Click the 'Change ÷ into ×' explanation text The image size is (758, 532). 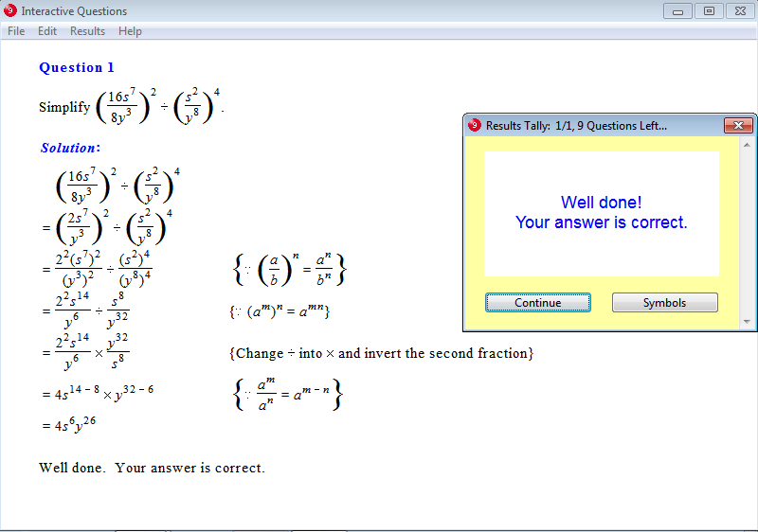click(x=381, y=353)
